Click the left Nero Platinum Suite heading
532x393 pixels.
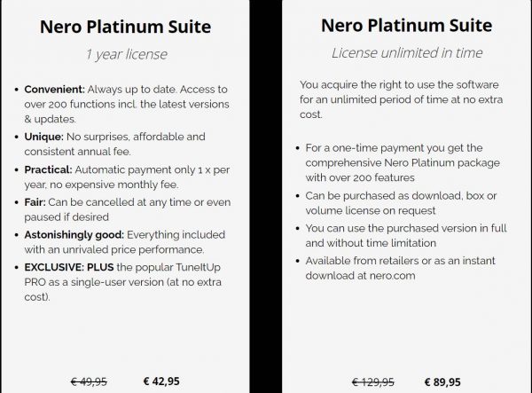125,27
